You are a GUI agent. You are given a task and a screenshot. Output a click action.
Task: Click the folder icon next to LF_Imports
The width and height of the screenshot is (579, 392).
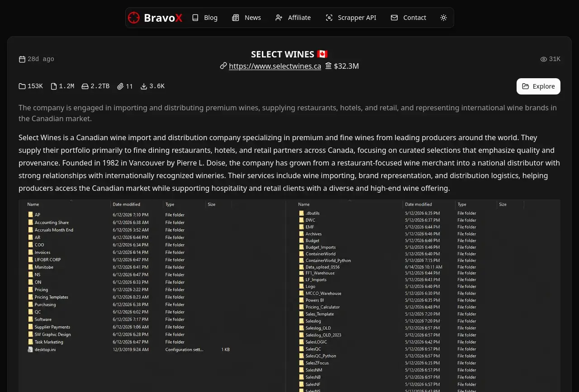click(301, 279)
